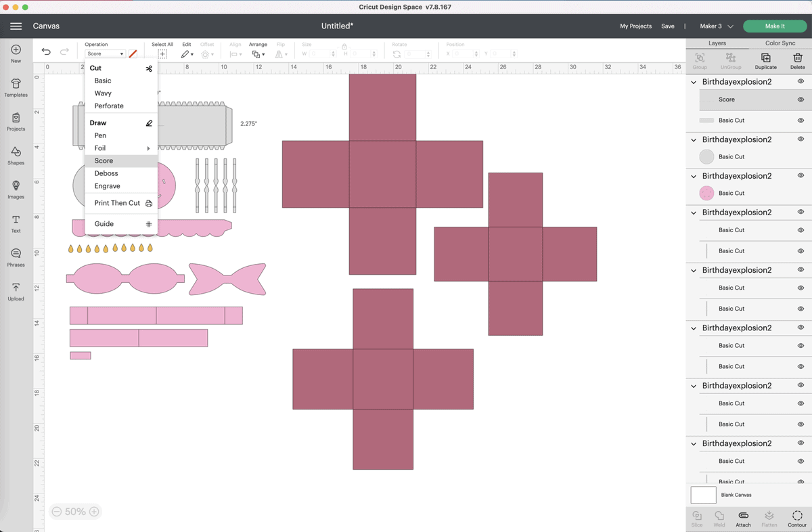812x532 pixels.
Task: Duplicate the selected layer
Action: pyautogui.click(x=765, y=60)
